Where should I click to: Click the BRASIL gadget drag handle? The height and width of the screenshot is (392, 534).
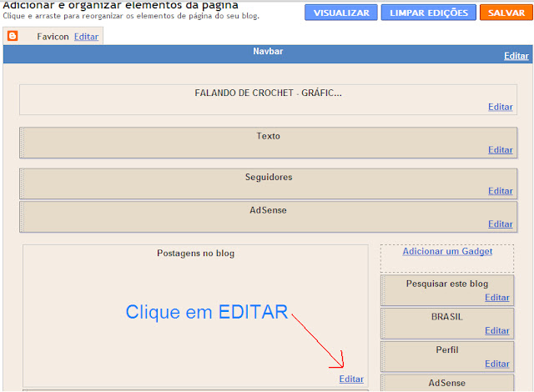click(383, 324)
